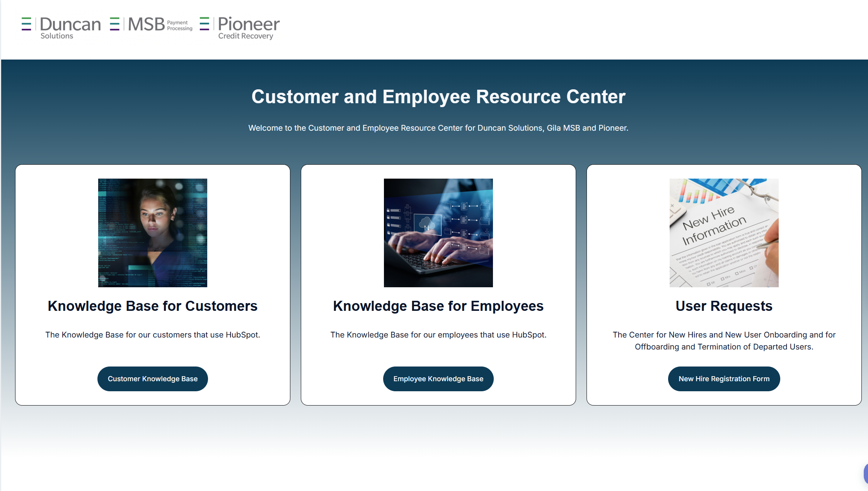Click the customers HubSpot description text
This screenshot has height=491, width=868.
[x=153, y=335]
